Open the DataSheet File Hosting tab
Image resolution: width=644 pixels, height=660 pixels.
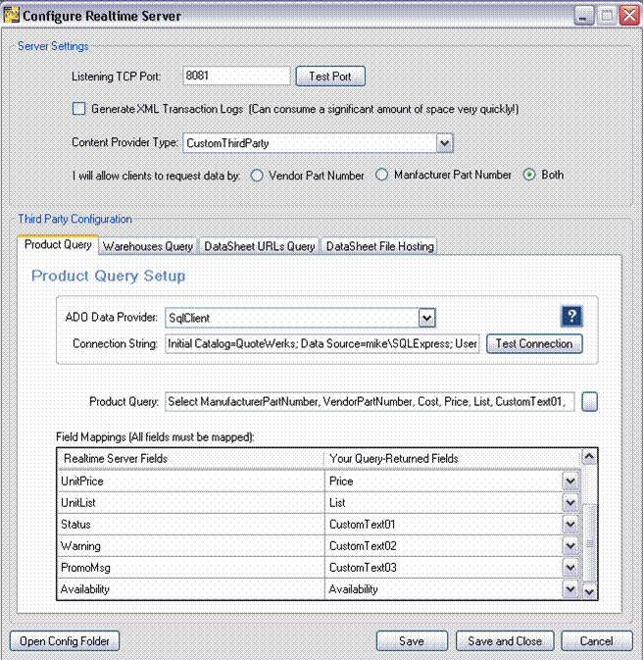379,246
